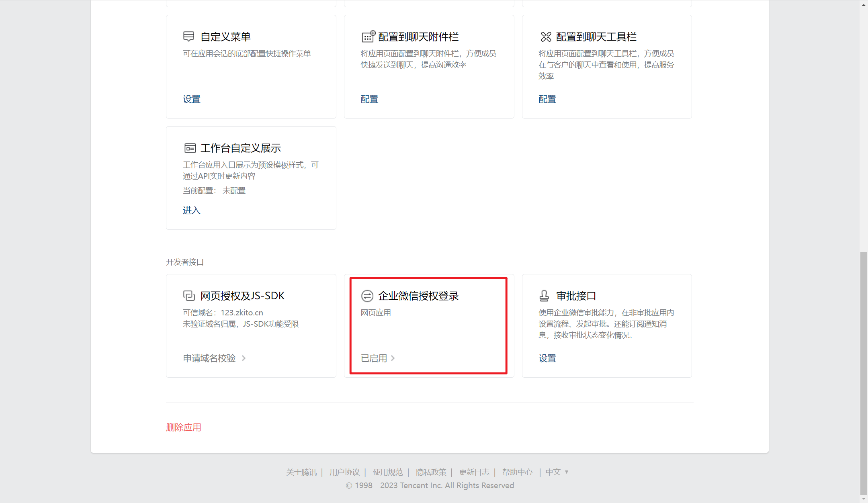This screenshot has height=503, width=868.
Task: Expand 申请域名校验 chevron arrow
Action: (x=244, y=358)
